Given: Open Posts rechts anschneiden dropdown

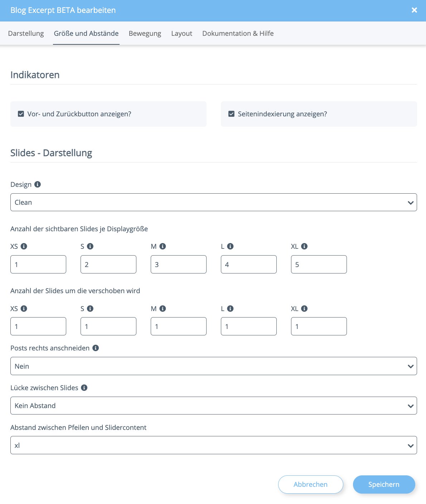Looking at the screenshot, I should (214, 366).
